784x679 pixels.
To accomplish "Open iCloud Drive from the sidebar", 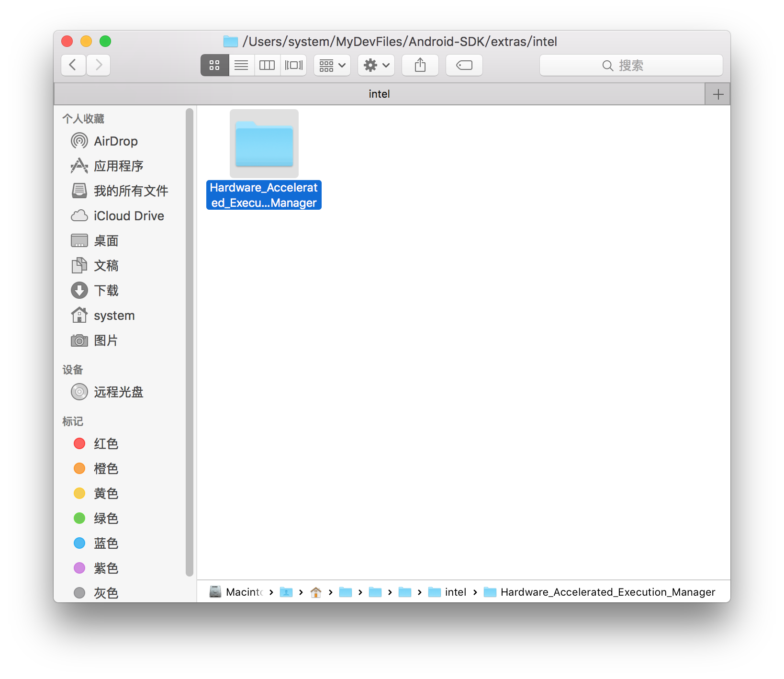I will coord(128,216).
